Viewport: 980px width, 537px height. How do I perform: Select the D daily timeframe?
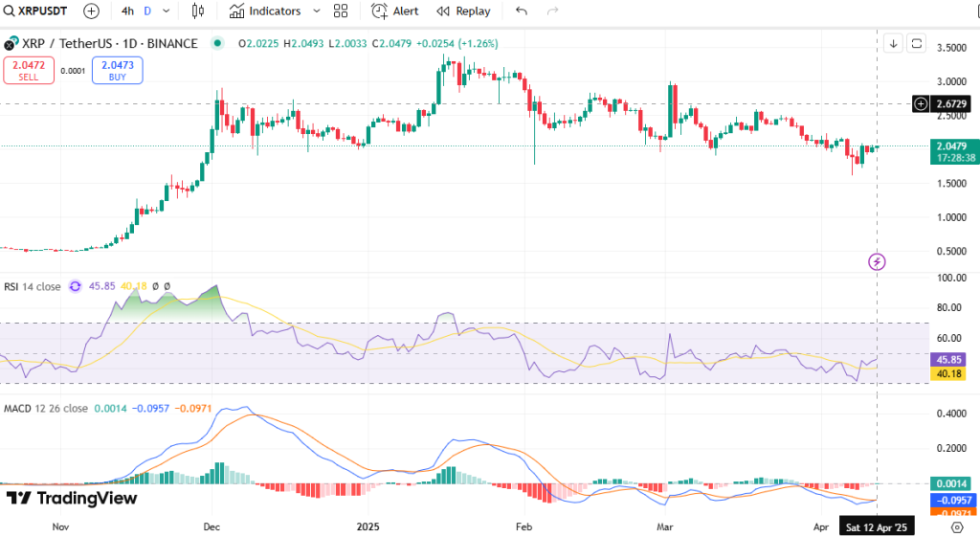pyautogui.click(x=147, y=11)
